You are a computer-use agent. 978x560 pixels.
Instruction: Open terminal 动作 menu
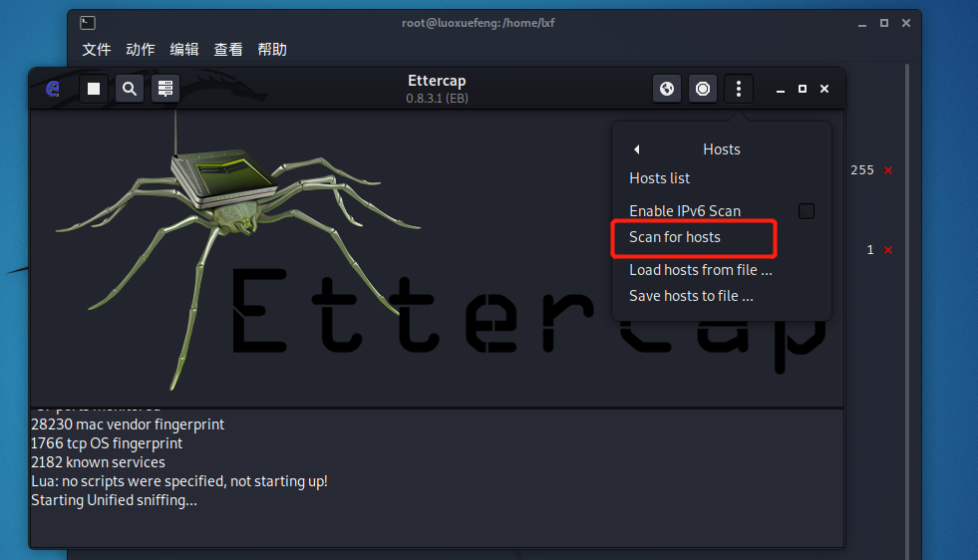141,49
